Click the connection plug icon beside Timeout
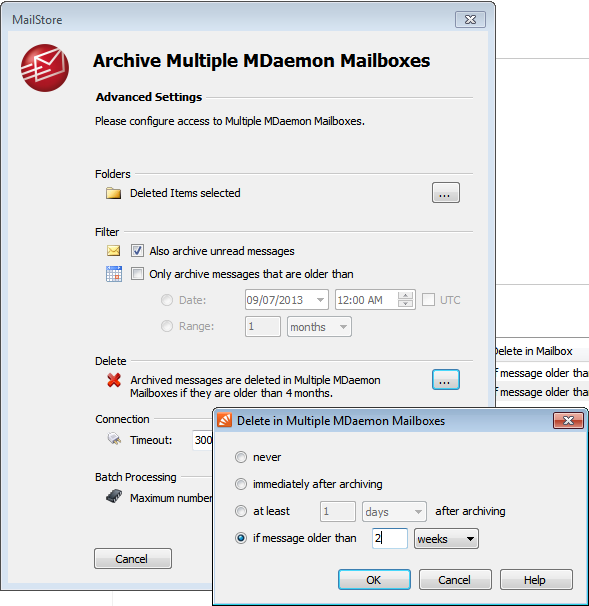The height and width of the screenshot is (606, 589). pyautogui.click(x=114, y=439)
